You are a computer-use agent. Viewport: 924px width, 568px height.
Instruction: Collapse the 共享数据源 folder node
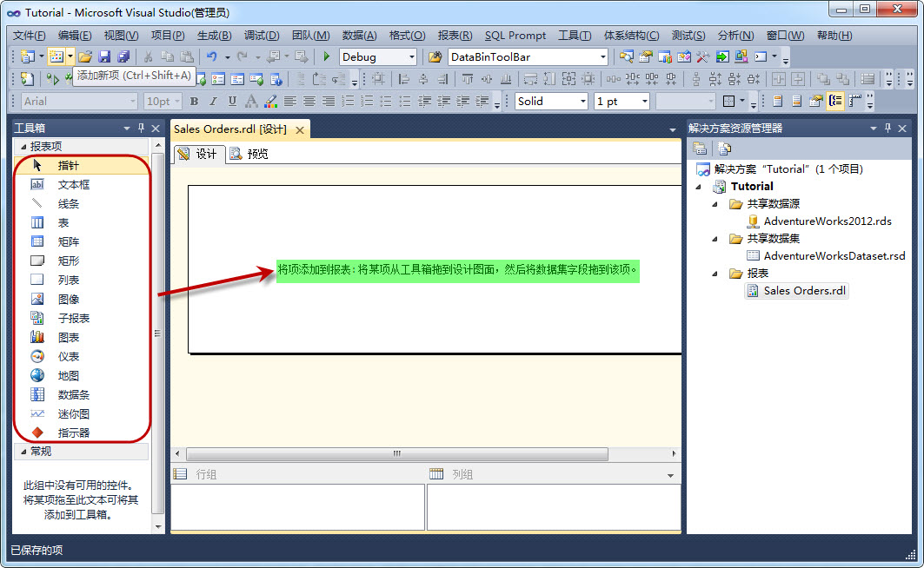[715, 204]
